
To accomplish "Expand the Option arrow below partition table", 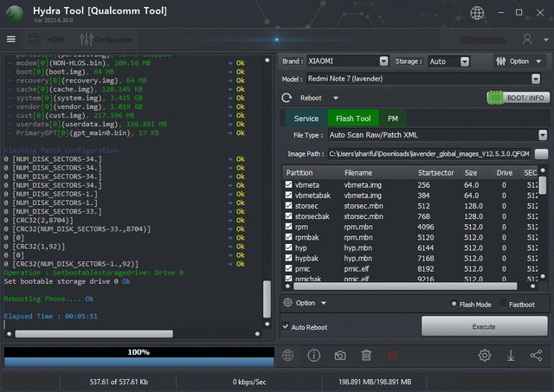I will tap(323, 303).
